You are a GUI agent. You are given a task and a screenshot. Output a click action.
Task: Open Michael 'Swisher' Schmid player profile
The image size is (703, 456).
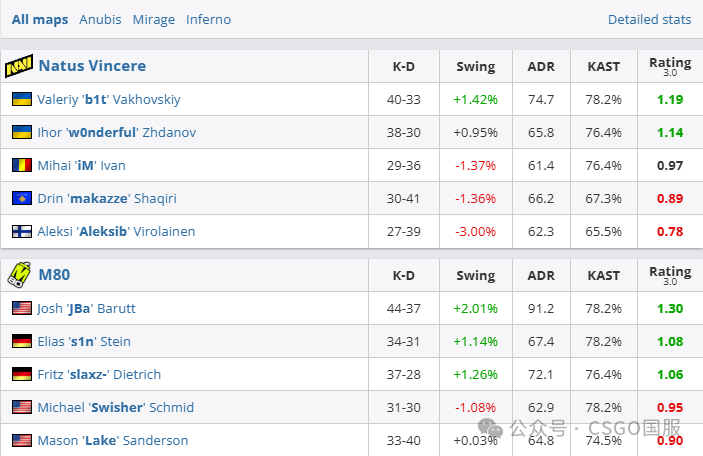pos(116,407)
